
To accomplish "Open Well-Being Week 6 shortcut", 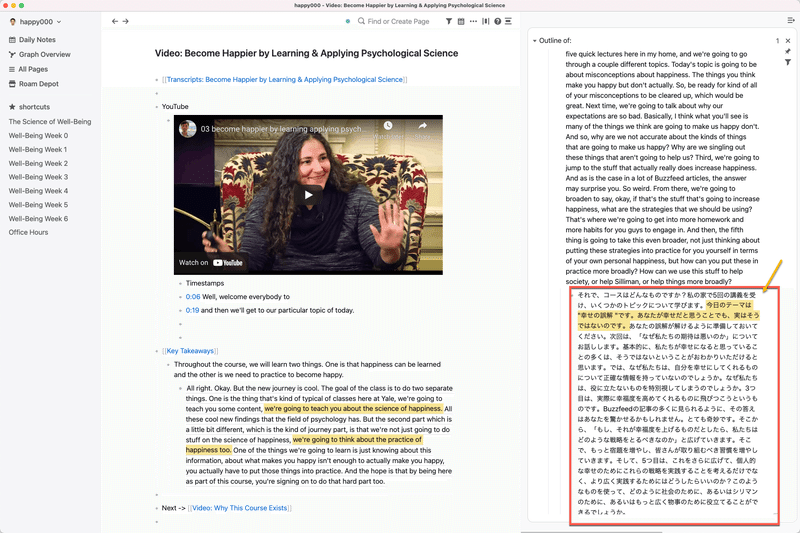I will click(38, 218).
